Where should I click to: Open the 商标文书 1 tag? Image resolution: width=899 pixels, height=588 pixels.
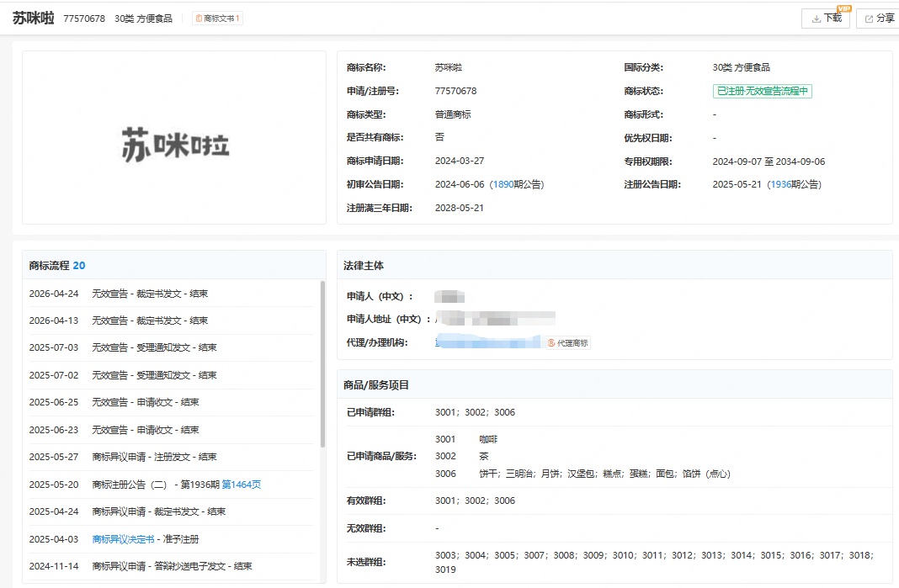tap(217, 19)
